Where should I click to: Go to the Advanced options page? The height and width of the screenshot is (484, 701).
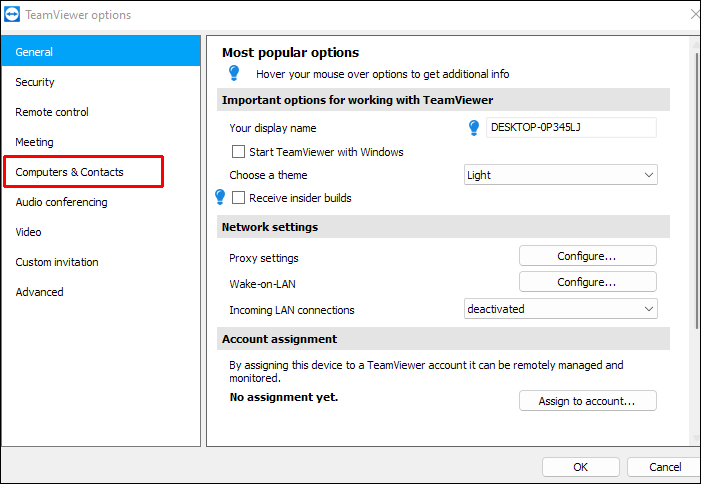click(x=40, y=292)
